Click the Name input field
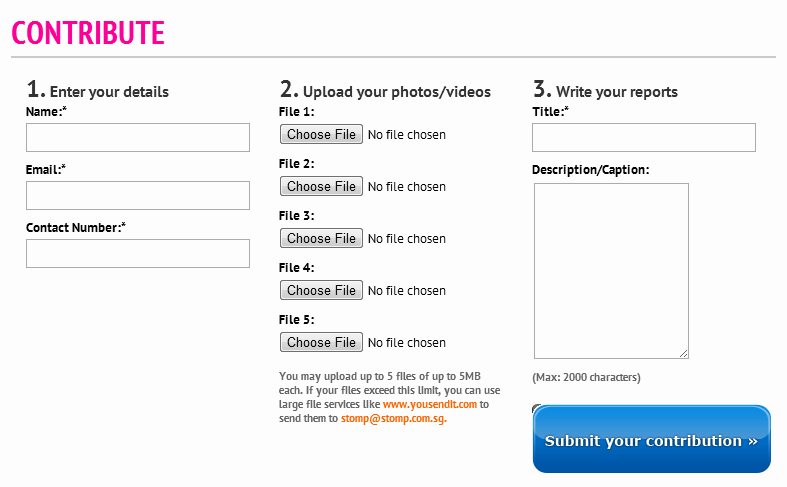The image size is (787, 487). pos(137,138)
